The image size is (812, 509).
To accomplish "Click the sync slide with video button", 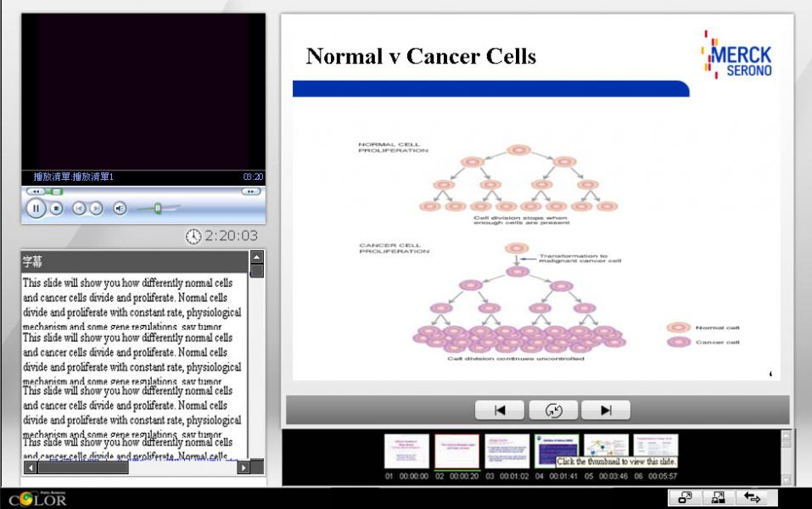I will 552,410.
